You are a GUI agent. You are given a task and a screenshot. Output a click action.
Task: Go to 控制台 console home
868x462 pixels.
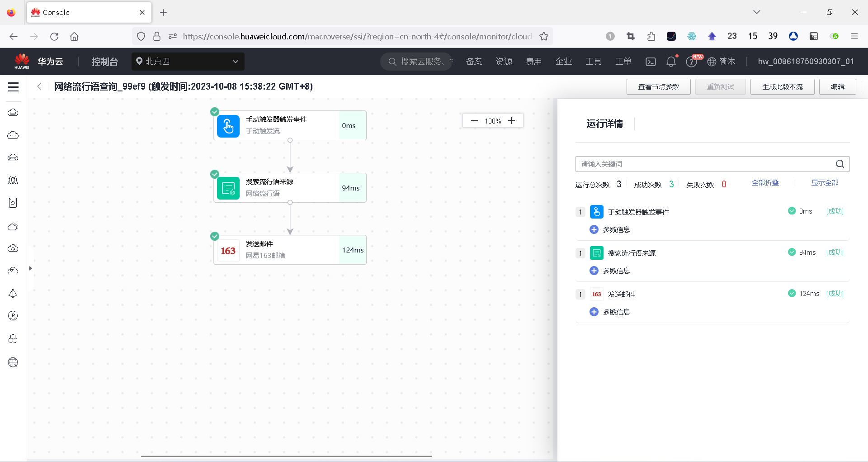pyautogui.click(x=105, y=62)
